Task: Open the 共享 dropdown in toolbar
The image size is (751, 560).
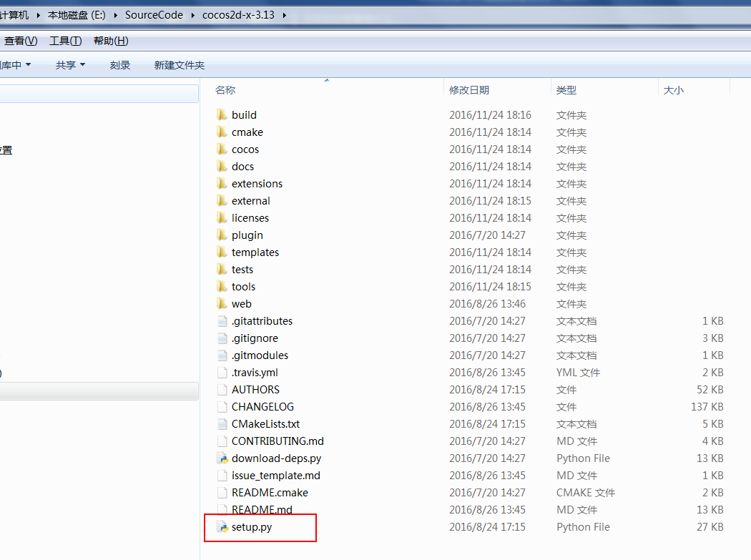Action: point(70,64)
